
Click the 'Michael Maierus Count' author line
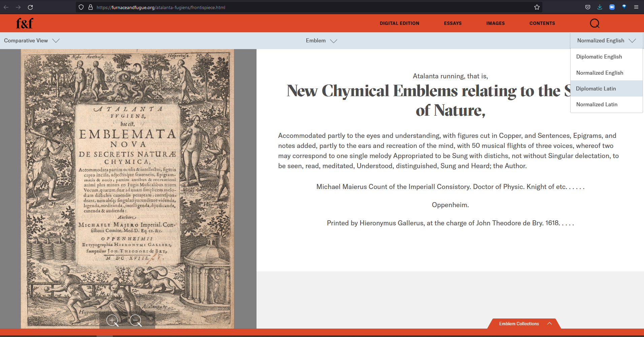click(x=450, y=187)
